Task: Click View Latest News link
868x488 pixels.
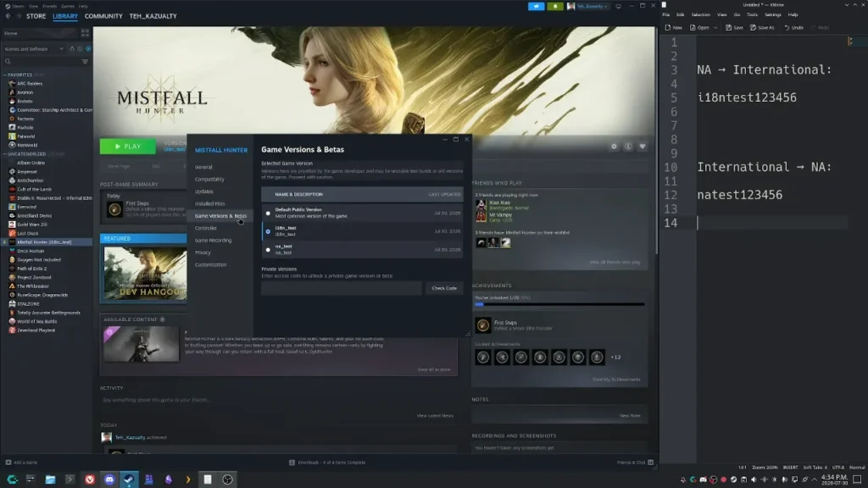Action: [435, 415]
